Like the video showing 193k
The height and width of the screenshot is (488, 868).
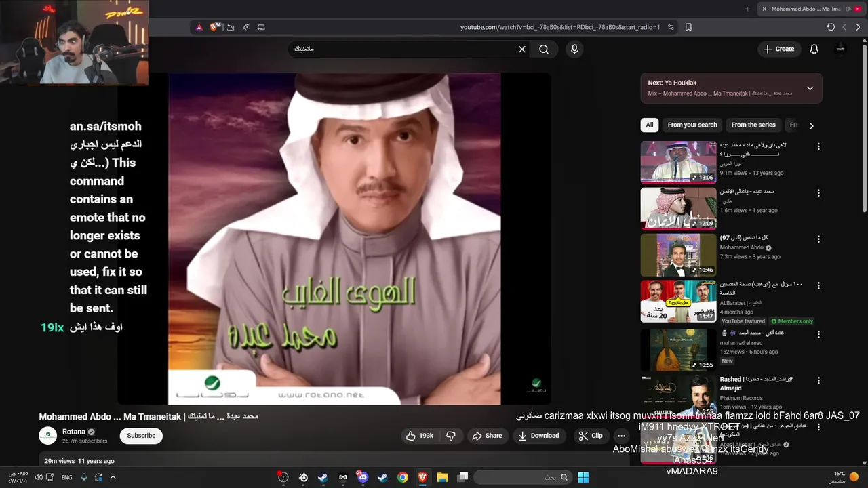click(x=420, y=436)
